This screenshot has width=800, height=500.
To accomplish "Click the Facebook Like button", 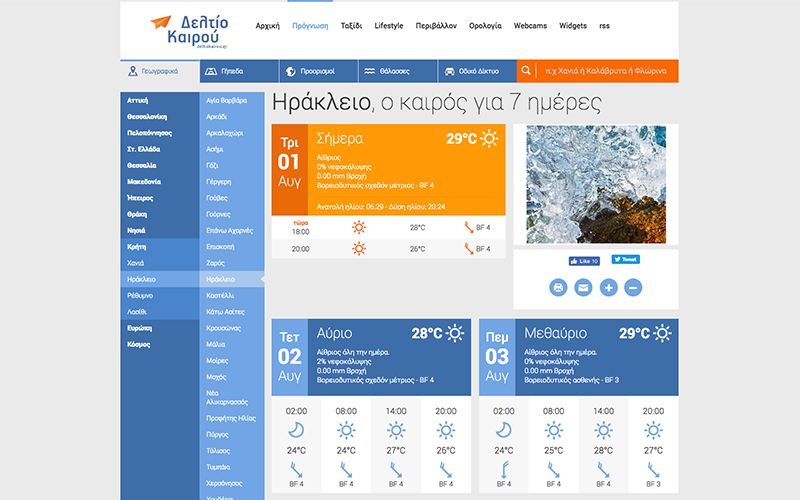I will point(584,261).
